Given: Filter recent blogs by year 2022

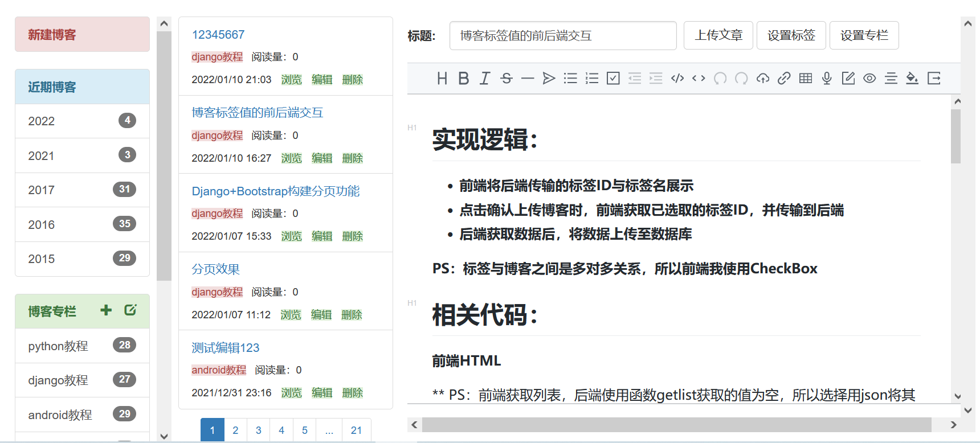Looking at the screenshot, I should click(82, 121).
